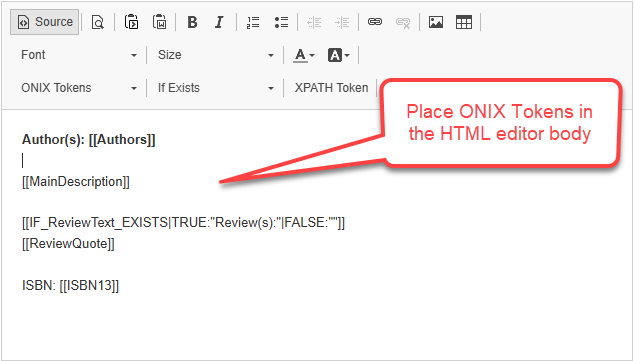Toggle Source view button
635x361 pixels.
tap(45, 22)
